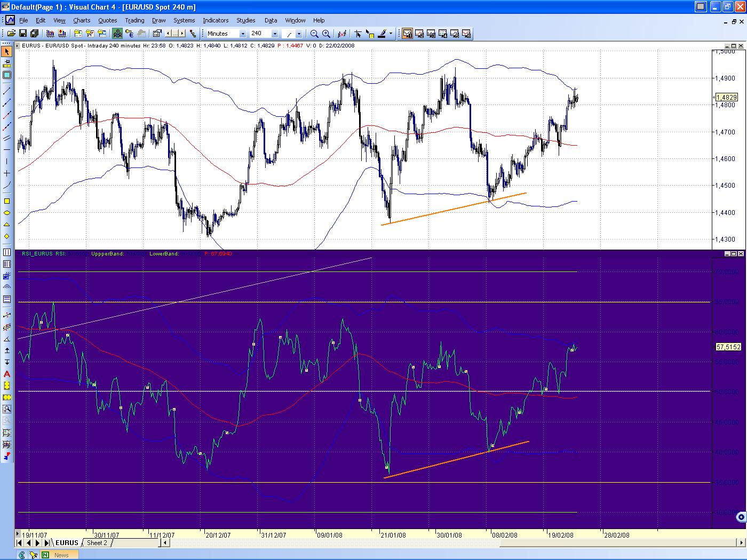Click the News button in status bar
This screenshot has width=747, height=560.
(x=61, y=555)
